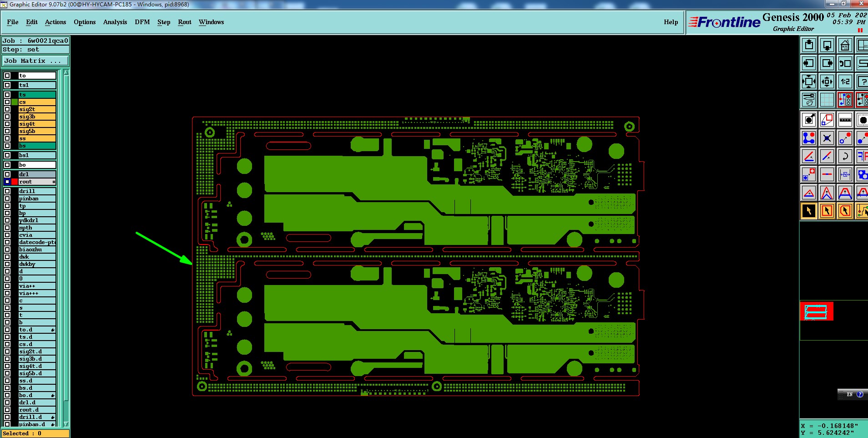Open the File menu
The height and width of the screenshot is (438, 868).
[x=13, y=22]
